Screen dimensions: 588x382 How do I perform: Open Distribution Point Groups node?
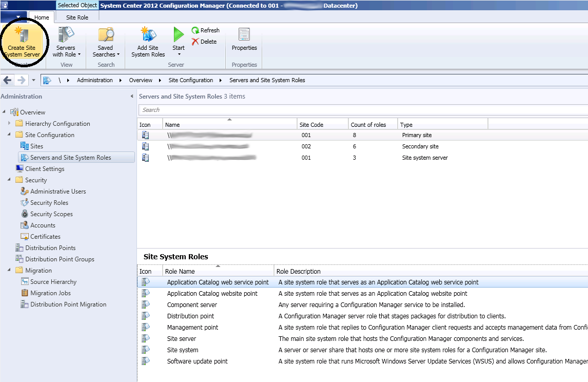(x=55, y=259)
